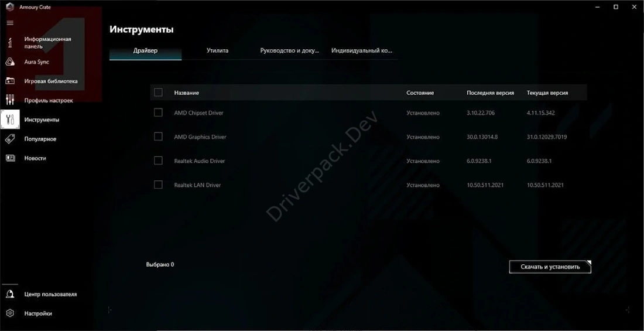Open the Новости section
The height and width of the screenshot is (331, 644).
pyautogui.click(x=35, y=158)
